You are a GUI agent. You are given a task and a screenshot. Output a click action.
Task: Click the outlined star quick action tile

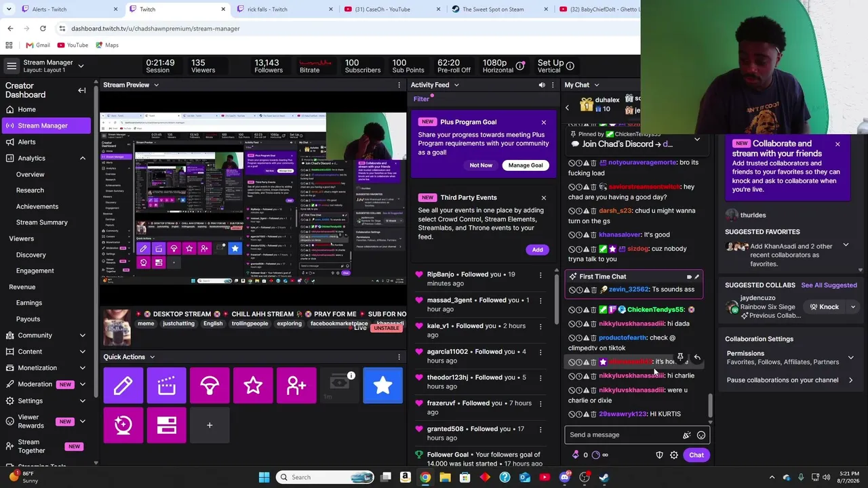pos(253,385)
